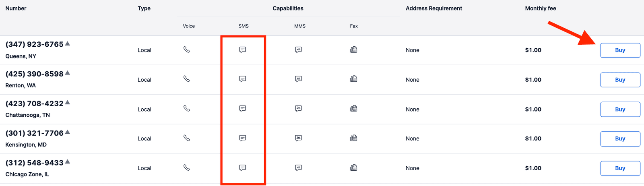Select the (301) 321-7706 phone number text

[35, 133]
